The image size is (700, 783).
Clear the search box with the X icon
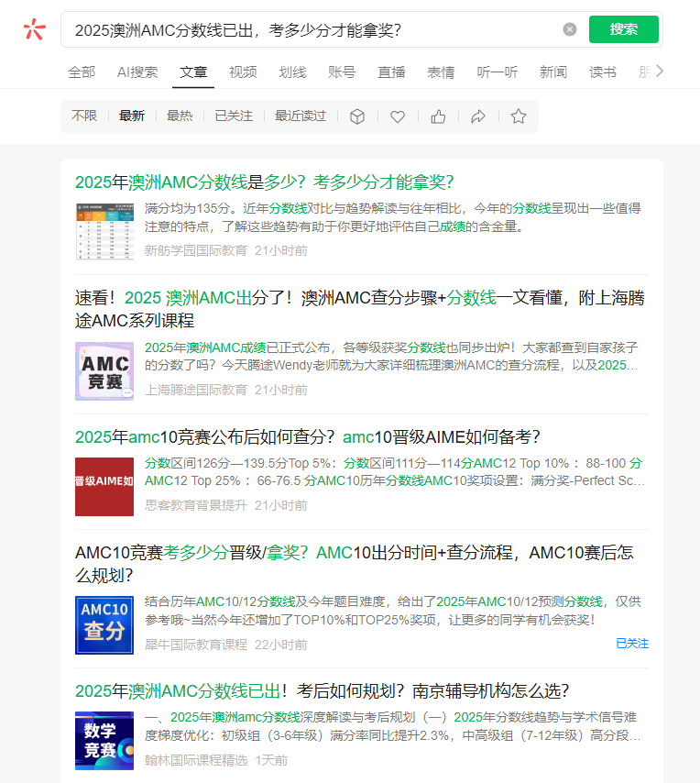[569, 29]
